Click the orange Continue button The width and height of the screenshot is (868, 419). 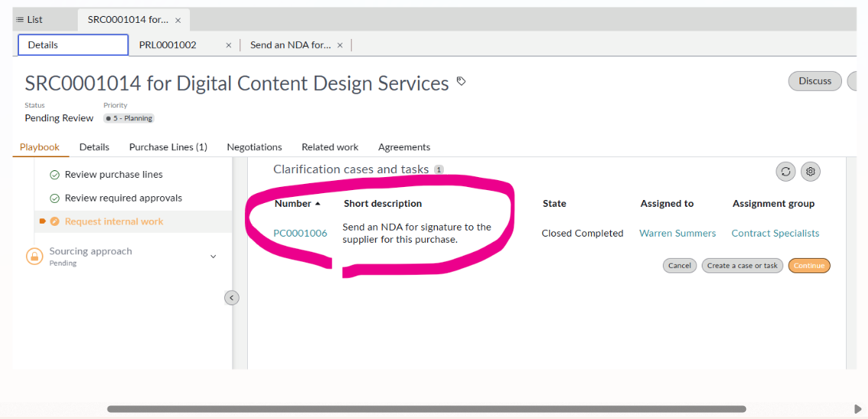tap(809, 266)
